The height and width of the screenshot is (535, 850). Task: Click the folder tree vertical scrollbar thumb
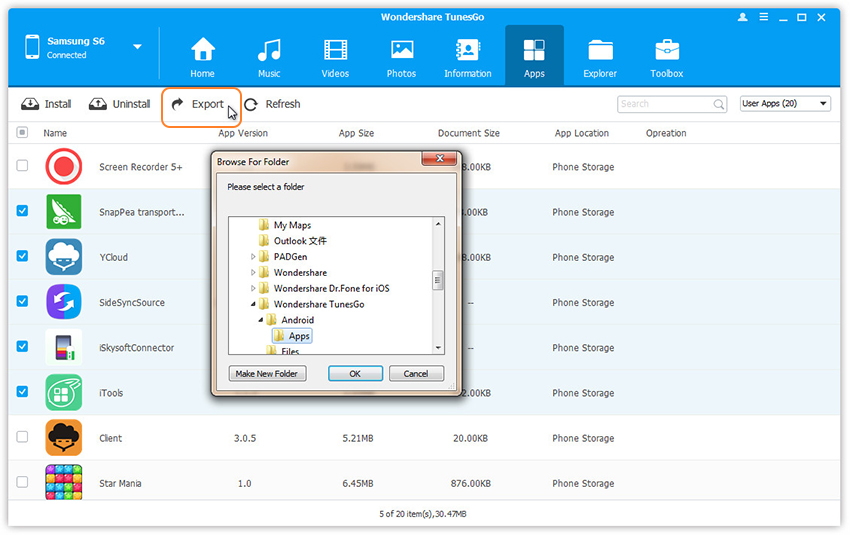[x=438, y=281]
